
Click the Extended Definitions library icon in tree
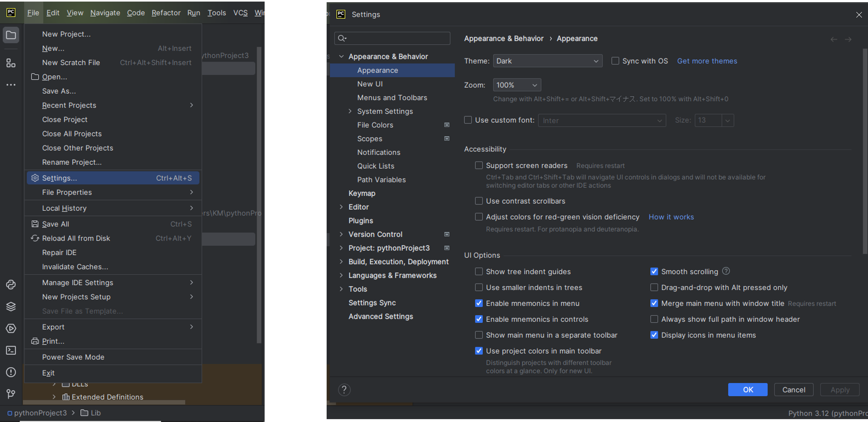tap(66, 397)
